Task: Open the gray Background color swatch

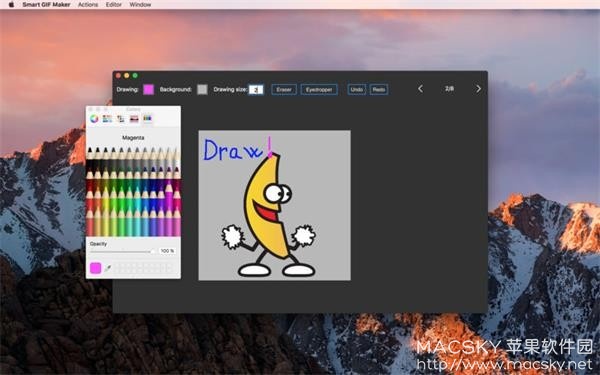Action: coord(202,90)
